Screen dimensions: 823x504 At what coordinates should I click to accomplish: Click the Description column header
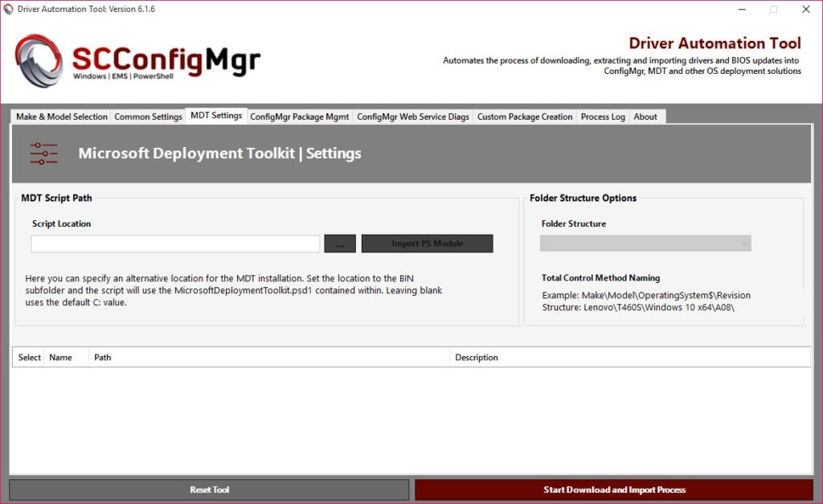coord(630,357)
